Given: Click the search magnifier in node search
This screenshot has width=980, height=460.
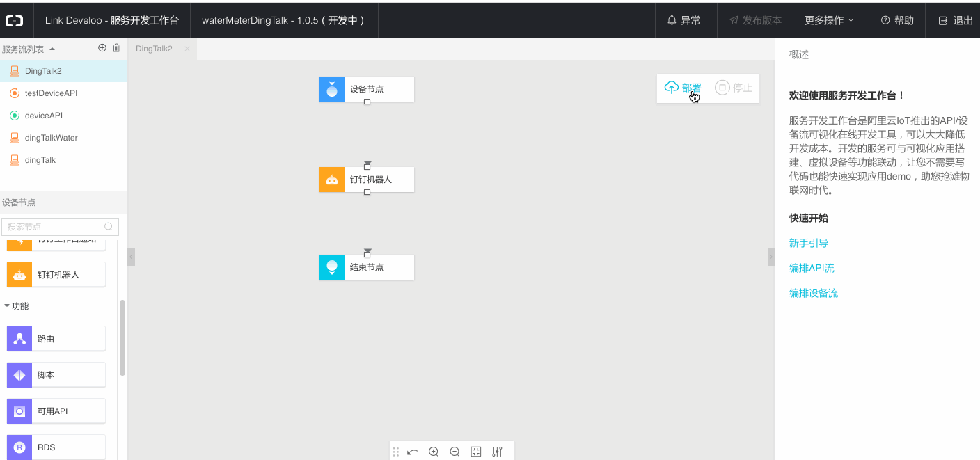Looking at the screenshot, I should point(109,227).
